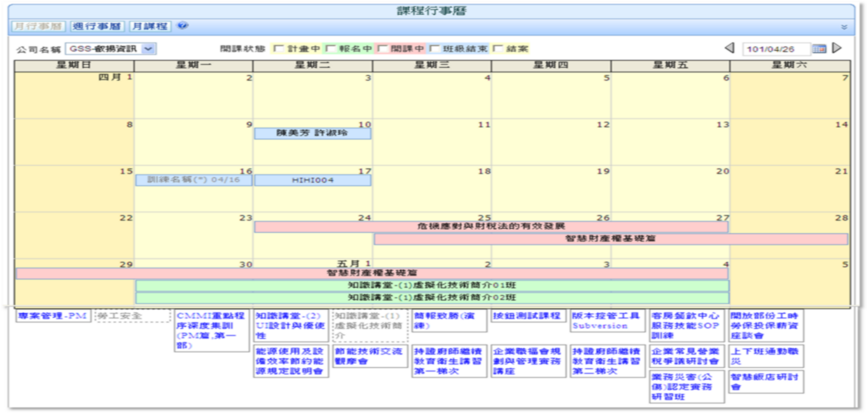868x413 pixels.
Task: Switch to 週行事曆 weekly view
Action: click(x=97, y=26)
